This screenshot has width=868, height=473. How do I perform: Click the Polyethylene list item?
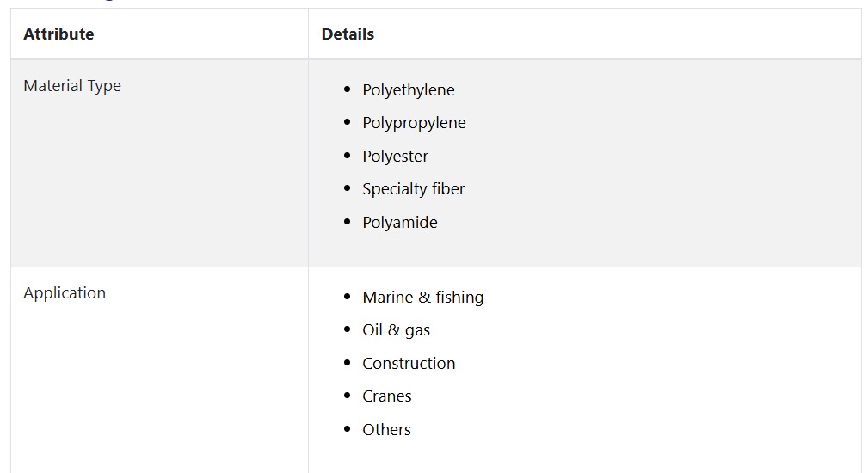[x=409, y=90]
